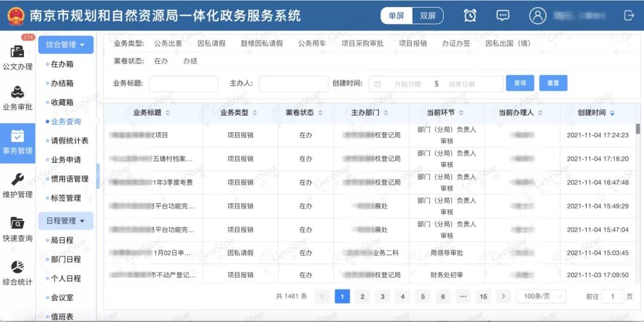Open 在办箱 in the side menu

[62, 64]
